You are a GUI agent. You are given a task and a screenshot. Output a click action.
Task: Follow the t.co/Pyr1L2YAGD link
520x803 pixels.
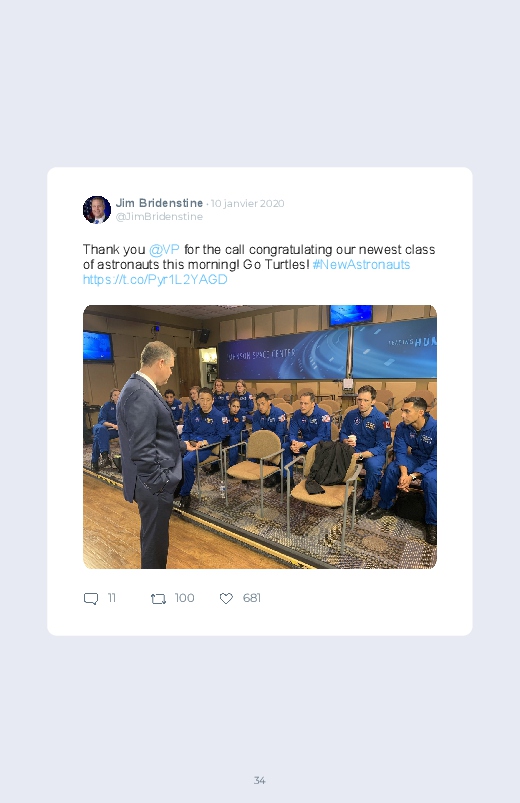[x=155, y=279]
